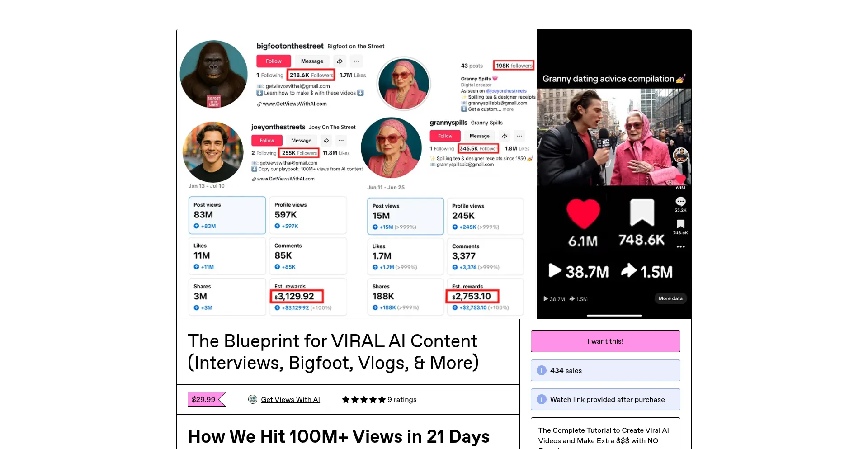The height and width of the screenshot is (449, 868).
Task: Click the Joey On The Street profile picture
Action: click(x=212, y=152)
